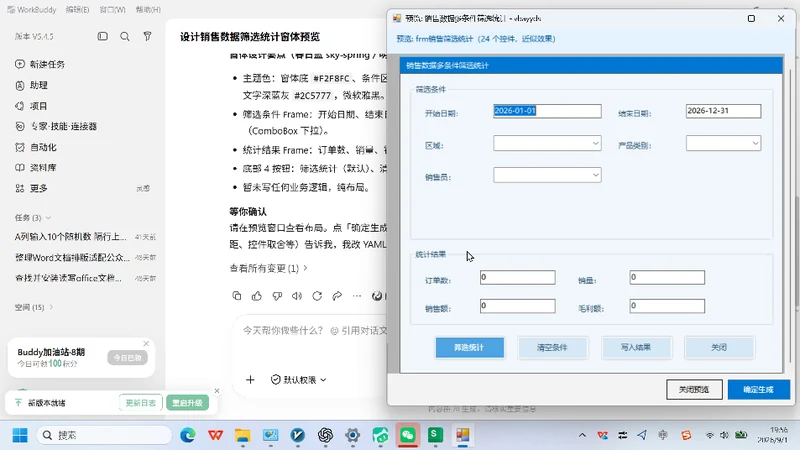Screen dimensions: 800x450
Task: Open WPS Office from the taskbar
Action: [x=215, y=435]
